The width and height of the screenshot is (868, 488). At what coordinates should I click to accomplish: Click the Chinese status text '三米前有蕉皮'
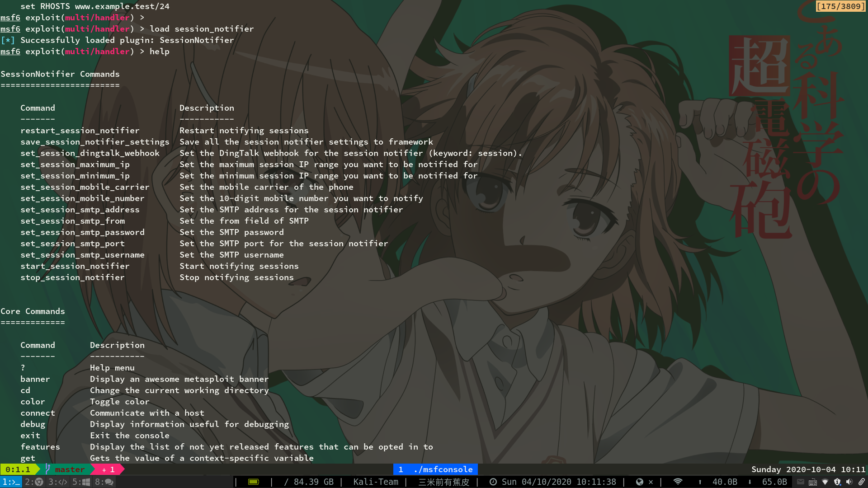(444, 482)
